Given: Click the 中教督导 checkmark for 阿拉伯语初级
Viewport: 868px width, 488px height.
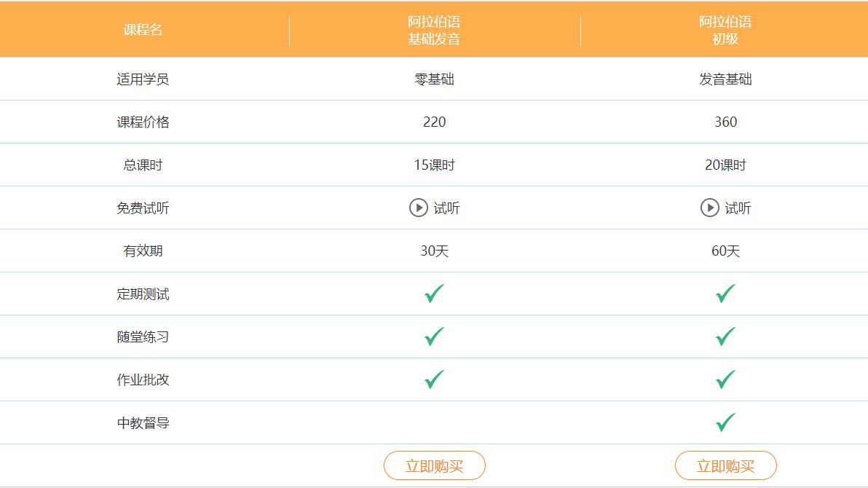Looking at the screenshot, I should [x=722, y=422].
